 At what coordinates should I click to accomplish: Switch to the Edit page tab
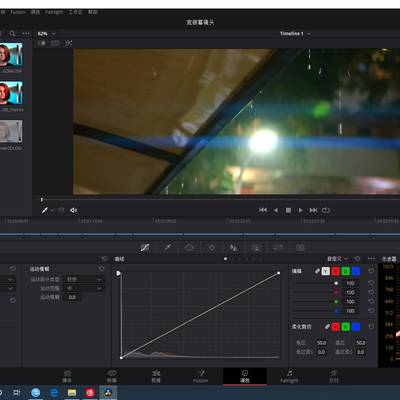click(x=156, y=376)
